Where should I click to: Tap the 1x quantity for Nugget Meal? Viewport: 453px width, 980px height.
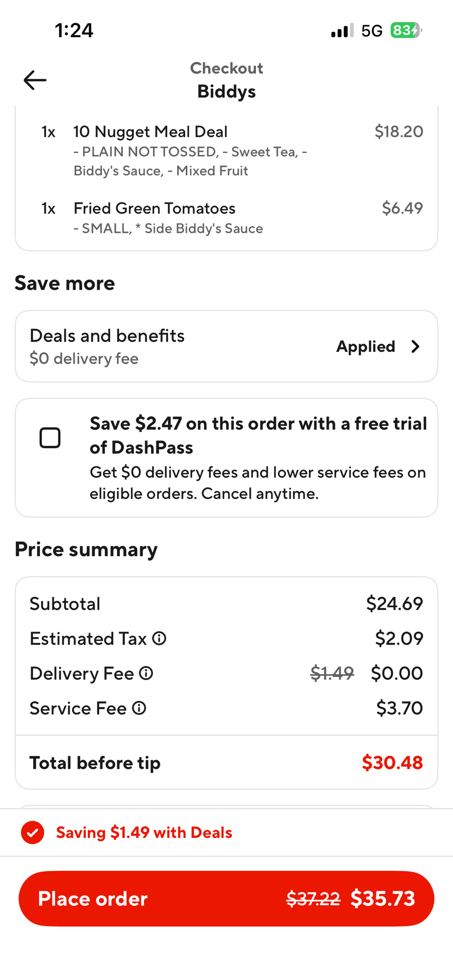click(48, 132)
